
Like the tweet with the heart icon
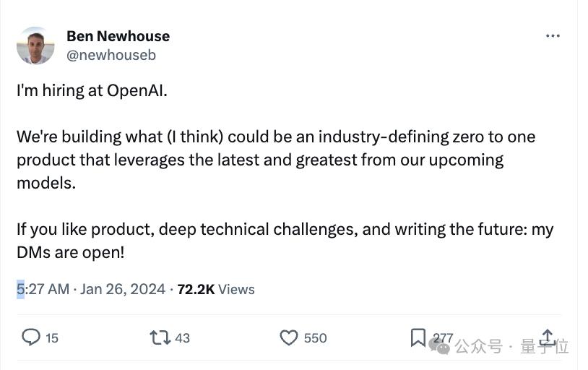(289, 337)
